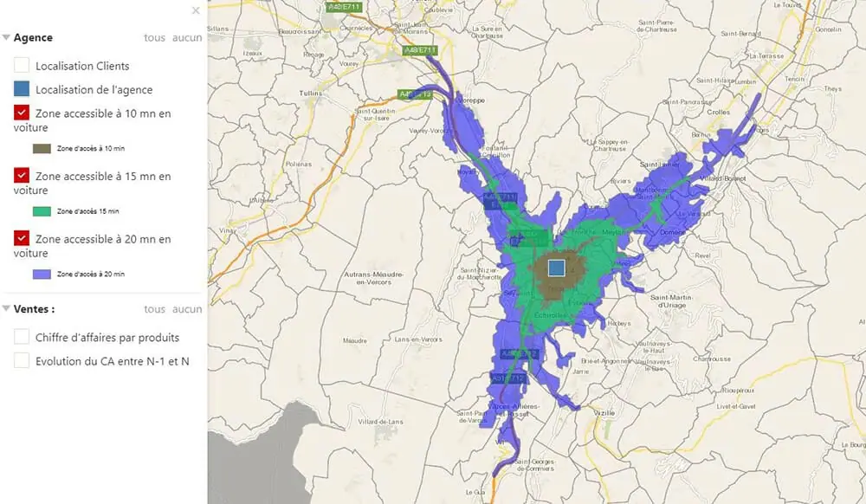Uncheck Zone accessible à 20 mn en voiture
866x504 pixels.
click(21, 238)
